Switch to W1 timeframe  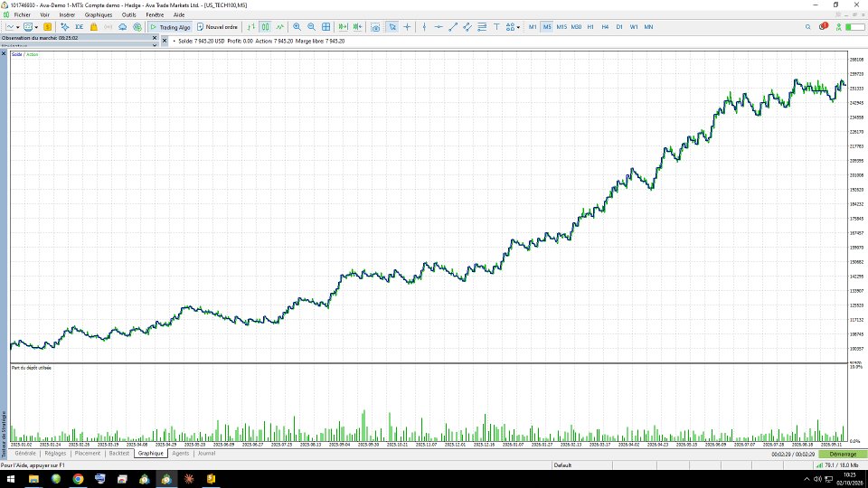coord(634,26)
